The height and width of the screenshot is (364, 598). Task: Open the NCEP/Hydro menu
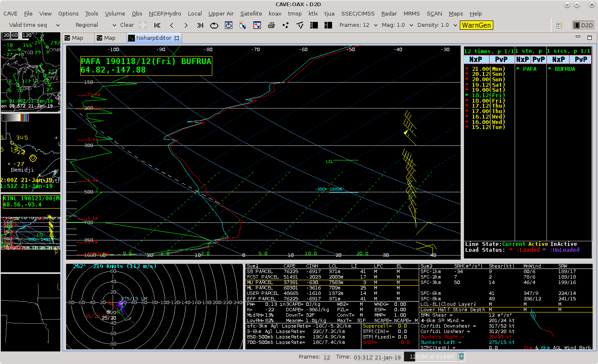click(x=165, y=13)
